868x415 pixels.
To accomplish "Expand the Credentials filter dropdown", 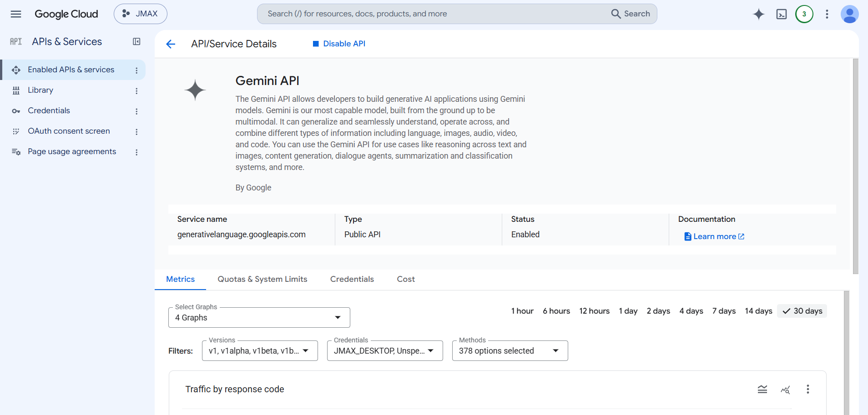I will click(385, 350).
